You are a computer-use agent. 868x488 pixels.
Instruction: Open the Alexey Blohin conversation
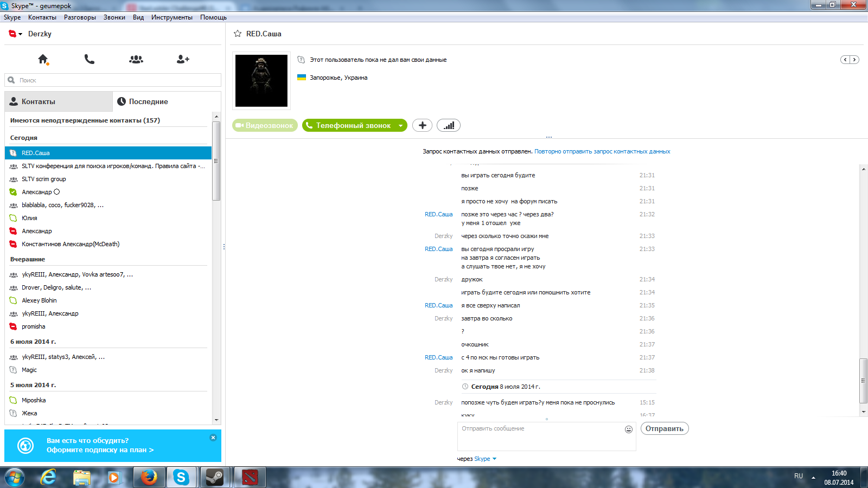[108, 300]
